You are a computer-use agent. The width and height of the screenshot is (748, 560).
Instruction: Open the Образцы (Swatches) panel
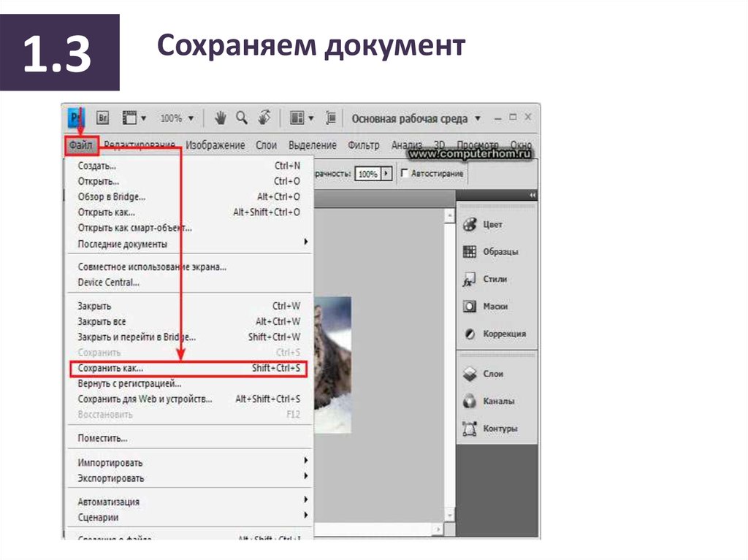pos(499,252)
